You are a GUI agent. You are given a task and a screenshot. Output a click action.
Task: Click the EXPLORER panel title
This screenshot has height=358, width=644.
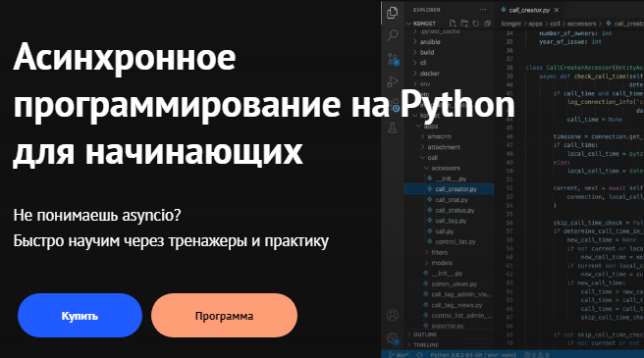(x=426, y=10)
